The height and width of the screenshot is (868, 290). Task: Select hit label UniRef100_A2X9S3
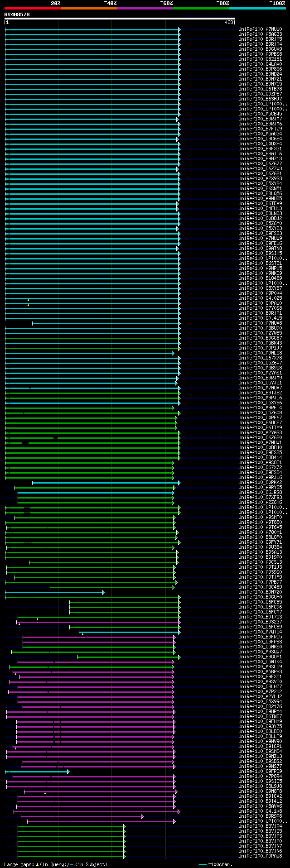coord(260,178)
